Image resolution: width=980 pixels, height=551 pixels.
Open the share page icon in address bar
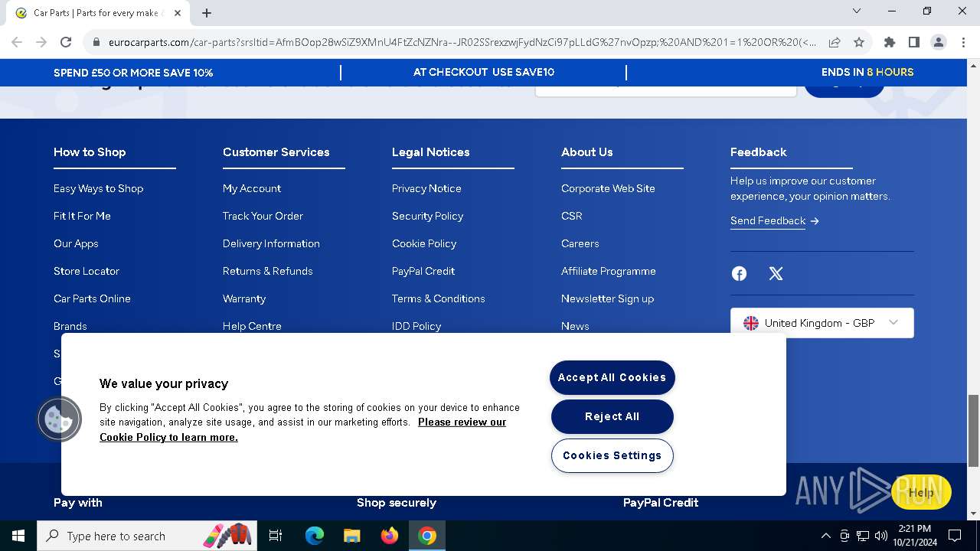click(x=835, y=42)
